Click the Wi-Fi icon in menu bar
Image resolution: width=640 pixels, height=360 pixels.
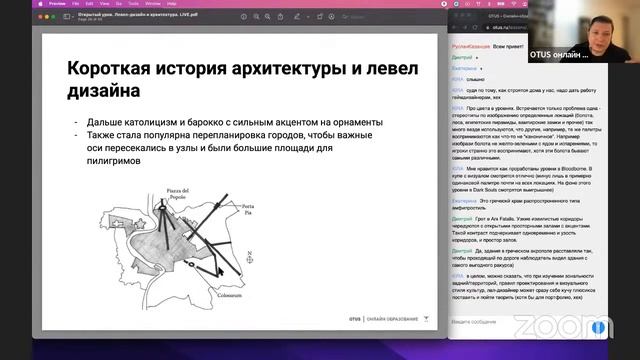click(514, 4)
